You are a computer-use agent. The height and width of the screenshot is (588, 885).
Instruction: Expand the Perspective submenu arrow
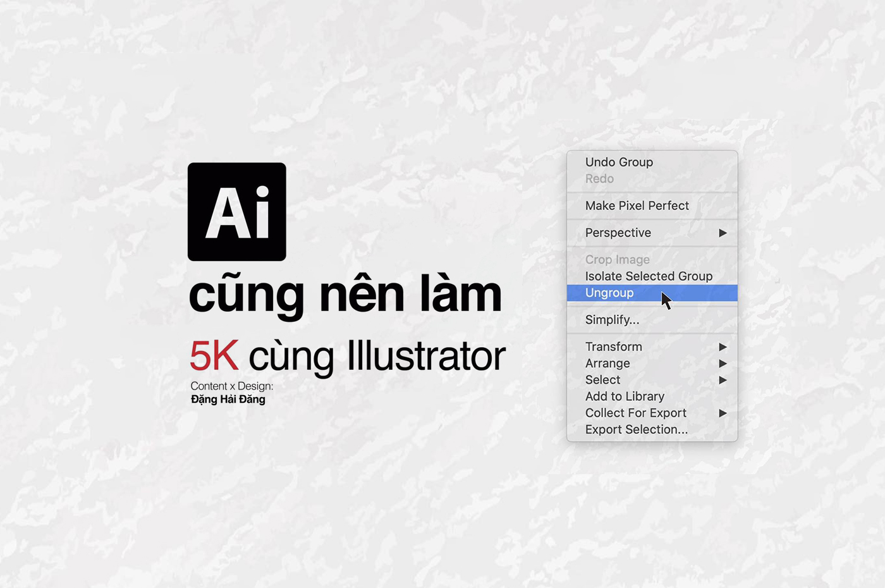(723, 233)
